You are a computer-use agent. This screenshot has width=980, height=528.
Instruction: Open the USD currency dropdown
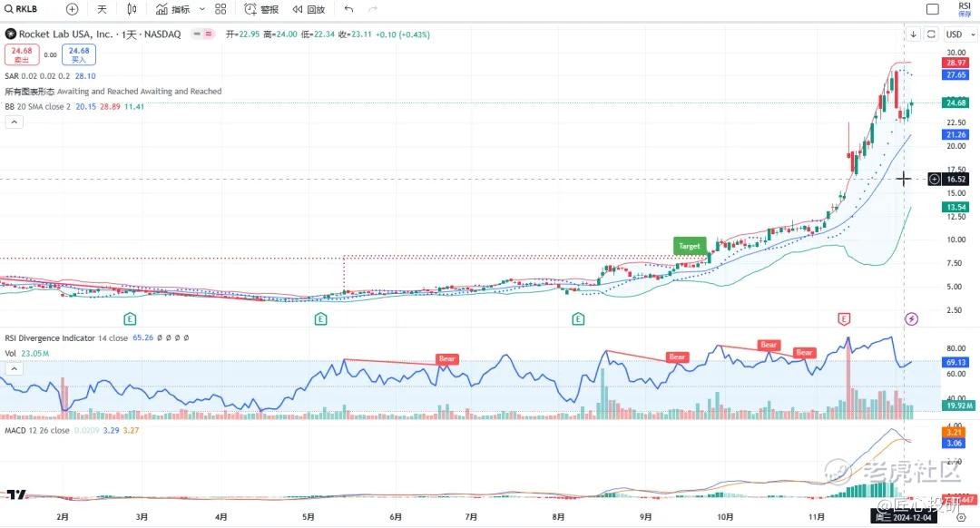(x=961, y=34)
